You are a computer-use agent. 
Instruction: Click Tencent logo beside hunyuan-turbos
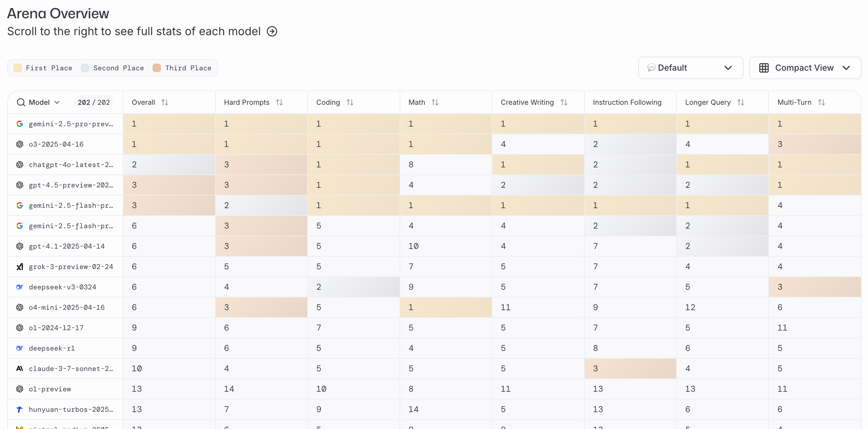coord(20,409)
